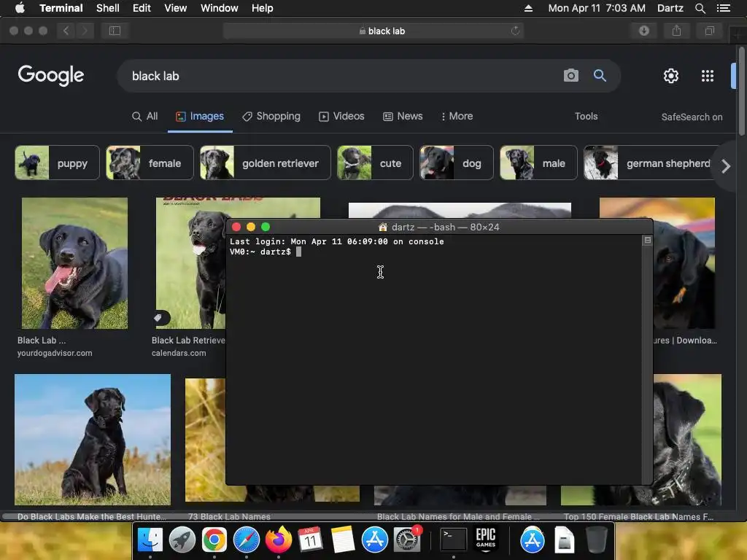The width and height of the screenshot is (747, 560).
Task: Open the Help menu
Action: coord(262,8)
